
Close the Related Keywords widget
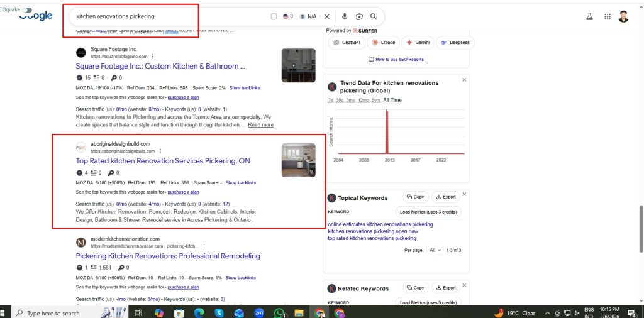tap(464, 285)
